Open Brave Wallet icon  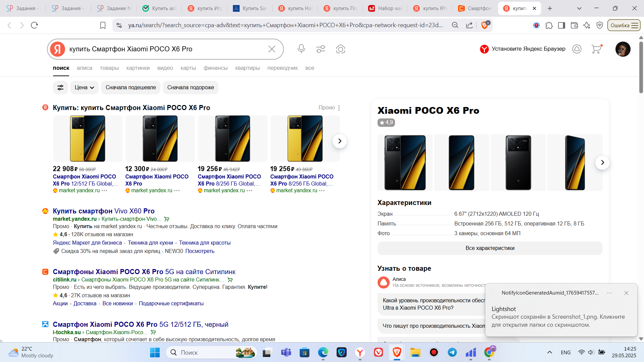574,25
